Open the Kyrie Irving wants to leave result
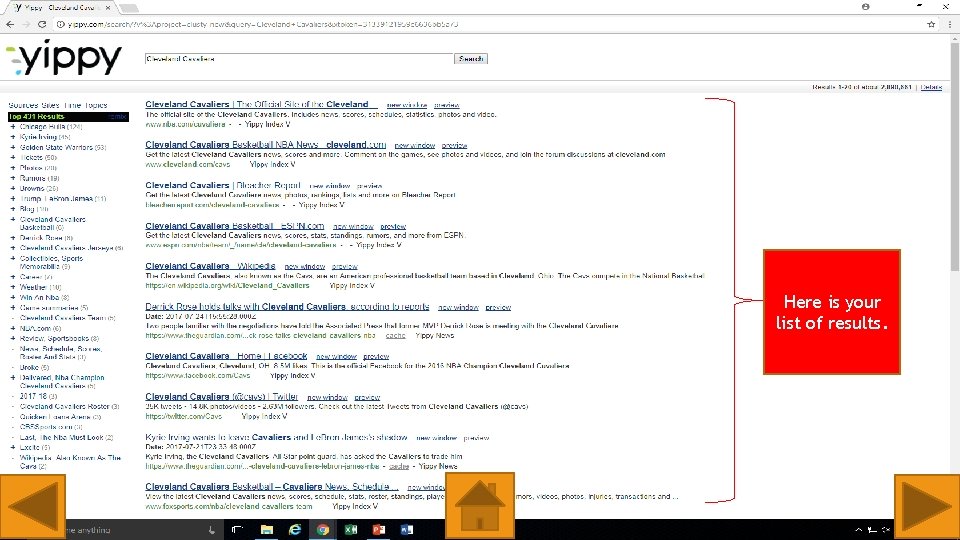The image size is (960, 540). (x=276, y=437)
